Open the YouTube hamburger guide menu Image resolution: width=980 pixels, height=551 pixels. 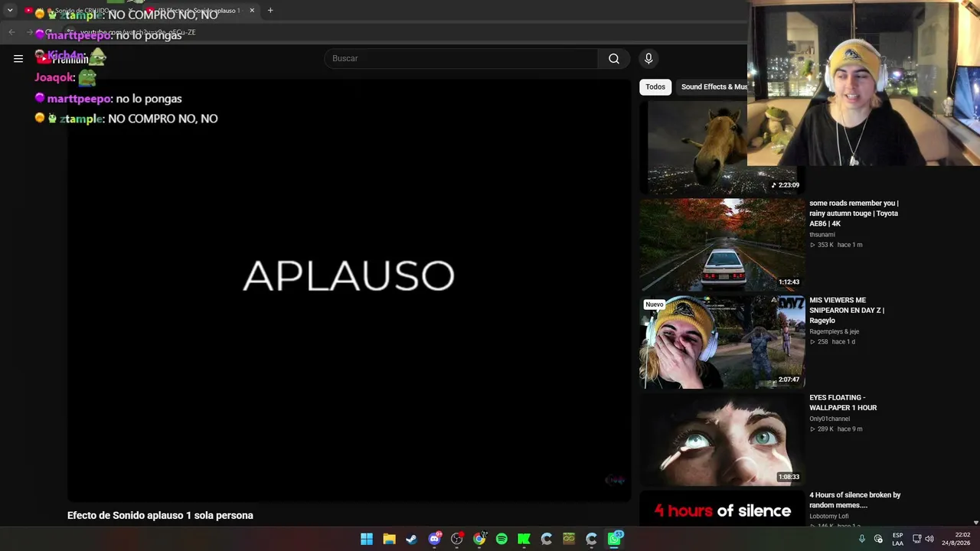[x=18, y=58]
